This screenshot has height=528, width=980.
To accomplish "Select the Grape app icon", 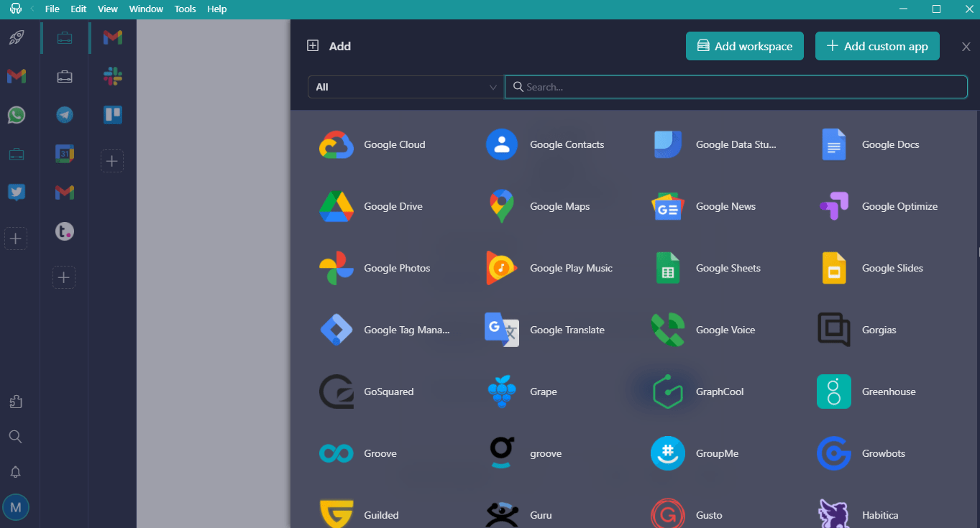I will pyautogui.click(x=502, y=392).
